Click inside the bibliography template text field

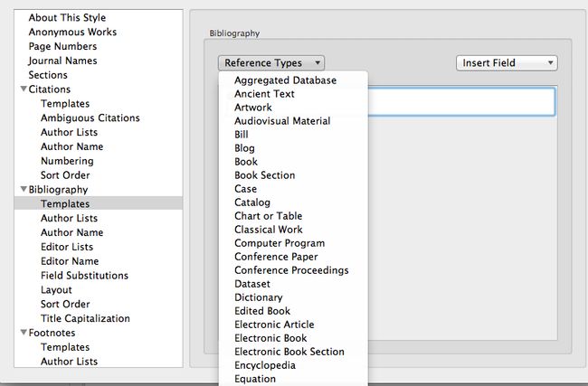point(461,101)
